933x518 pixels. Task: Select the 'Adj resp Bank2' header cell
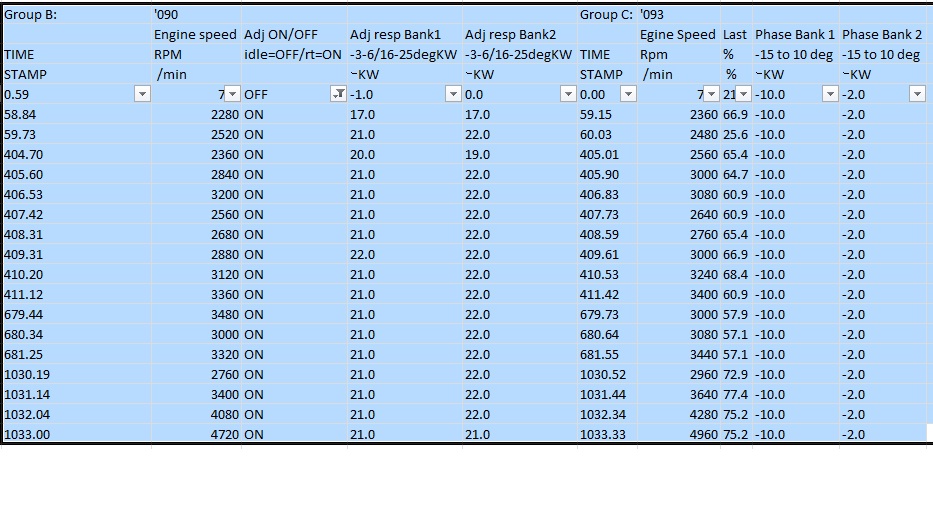(520, 34)
